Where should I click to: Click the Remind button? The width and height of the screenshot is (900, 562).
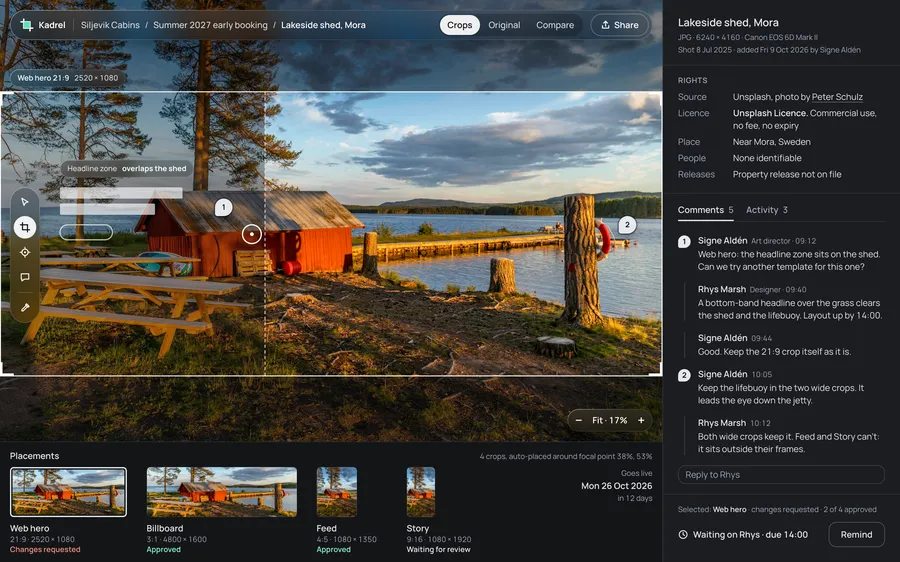tap(856, 534)
